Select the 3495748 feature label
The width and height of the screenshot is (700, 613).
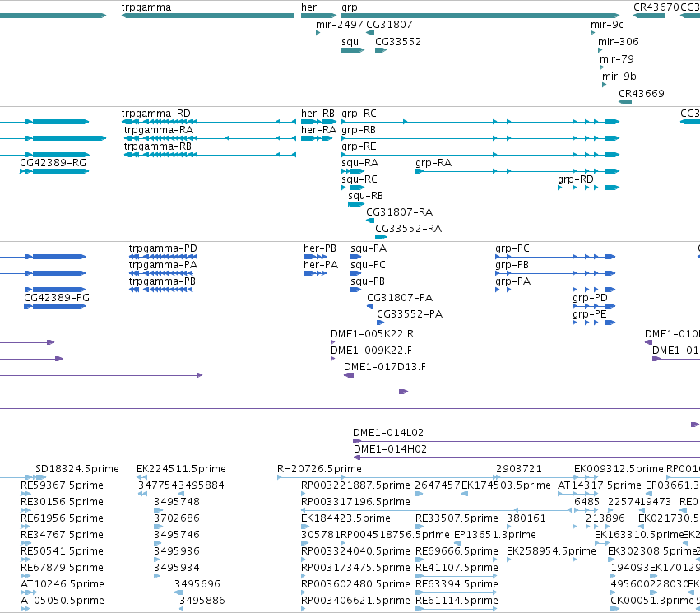click(x=177, y=502)
